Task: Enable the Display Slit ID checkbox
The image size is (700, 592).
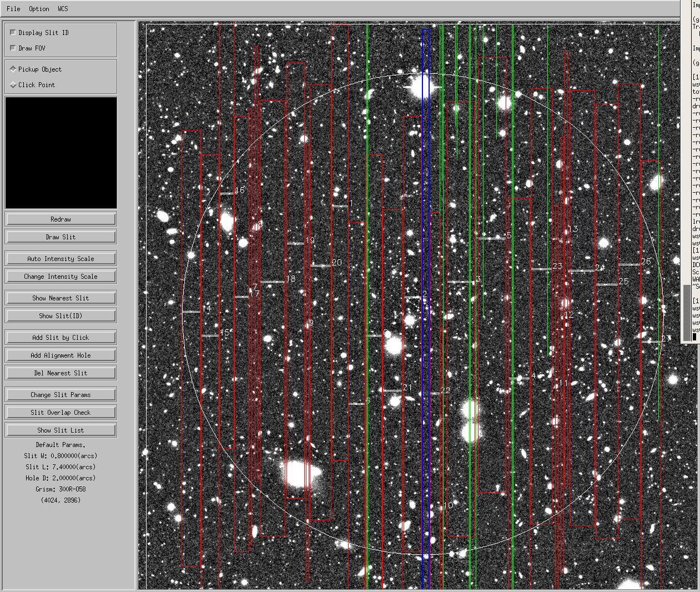Action: tap(13, 33)
